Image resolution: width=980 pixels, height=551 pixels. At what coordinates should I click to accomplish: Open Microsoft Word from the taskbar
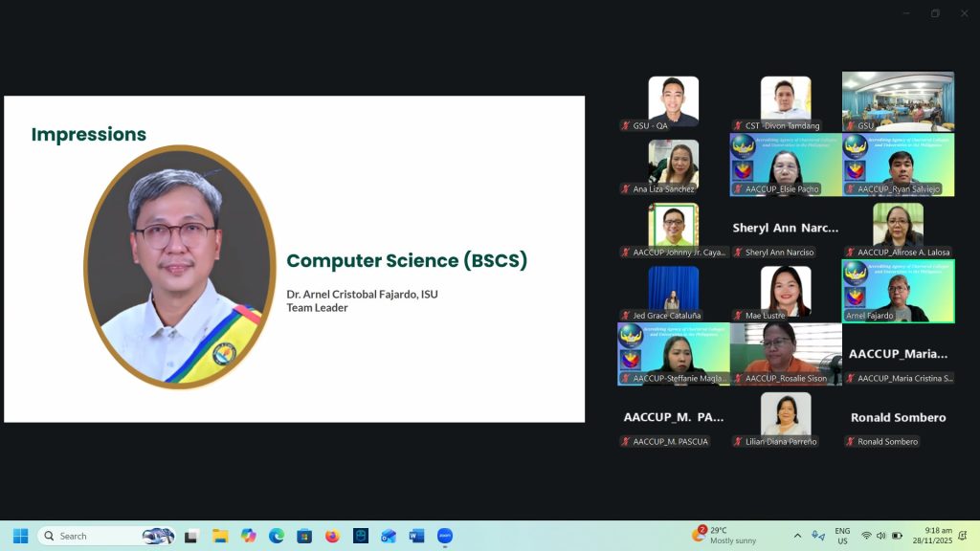(416, 536)
